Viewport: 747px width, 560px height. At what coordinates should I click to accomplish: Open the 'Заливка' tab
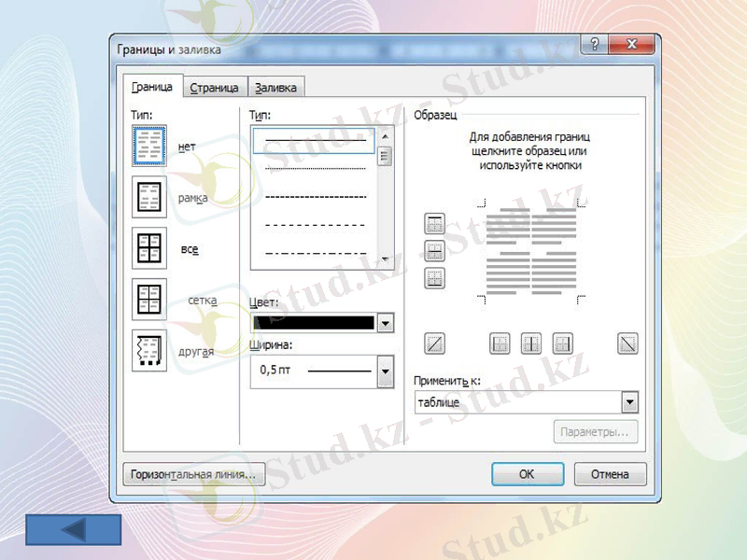tap(275, 88)
